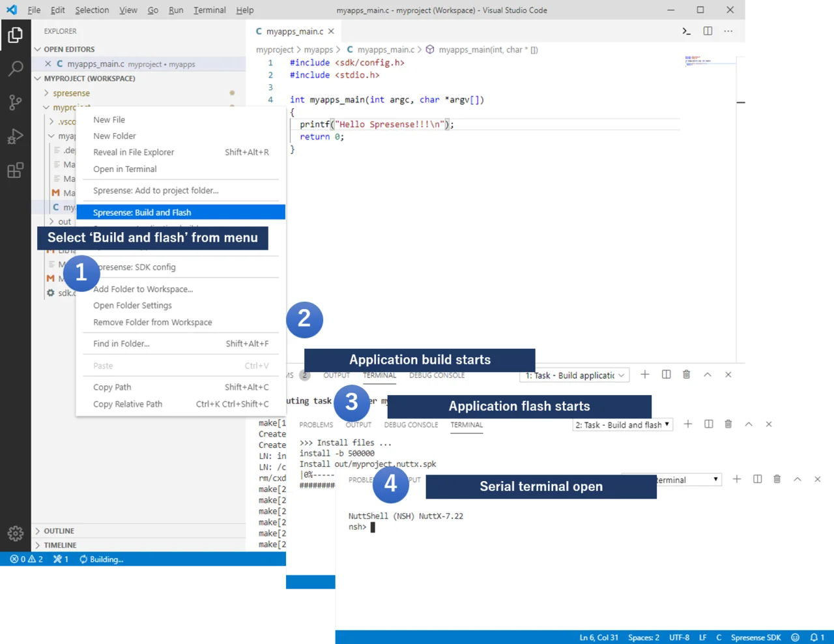
Task: Split terminal in Build application panel
Action: tap(666, 374)
